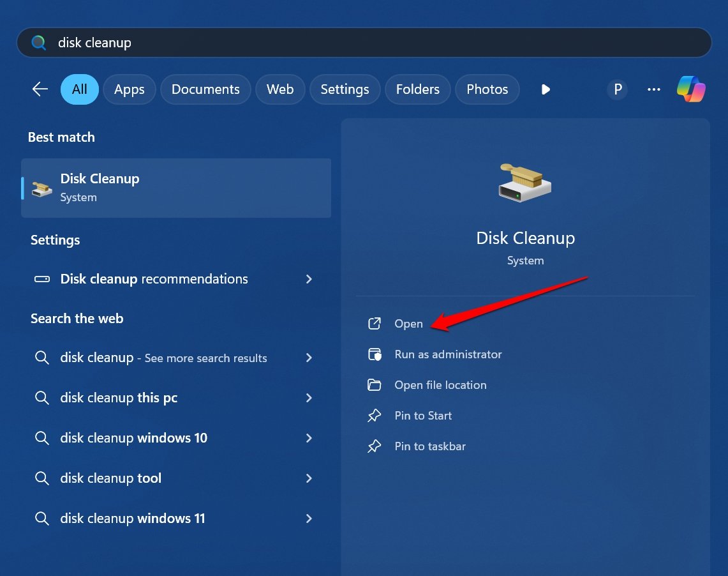Select Open file location
This screenshot has height=576, width=728.
click(x=441, y=385)
